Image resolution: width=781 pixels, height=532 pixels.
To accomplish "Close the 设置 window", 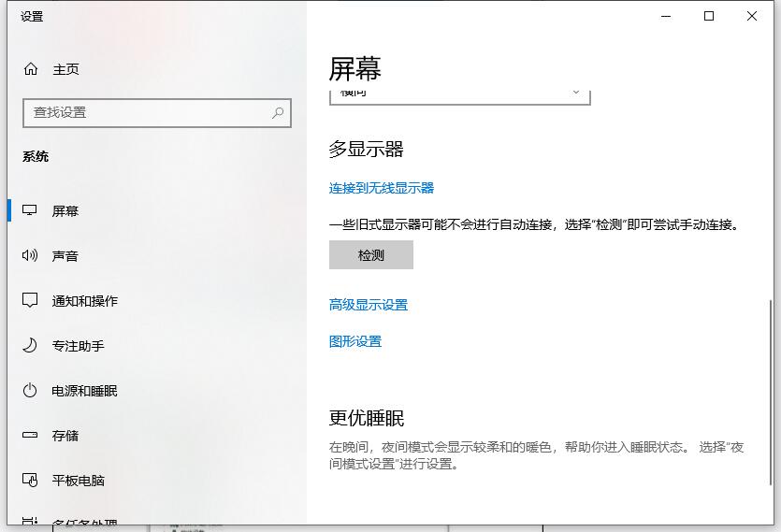I will (752, 16).
